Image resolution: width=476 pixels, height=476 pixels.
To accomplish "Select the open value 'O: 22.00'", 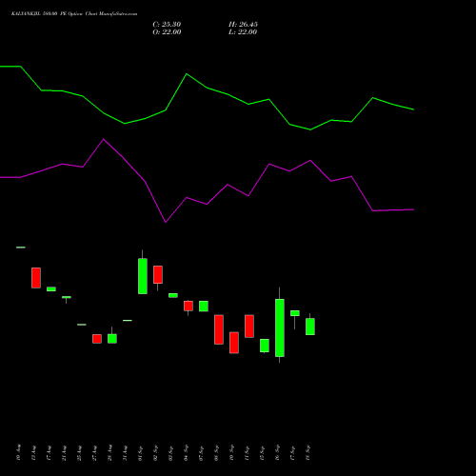I will tap(167, 32).
